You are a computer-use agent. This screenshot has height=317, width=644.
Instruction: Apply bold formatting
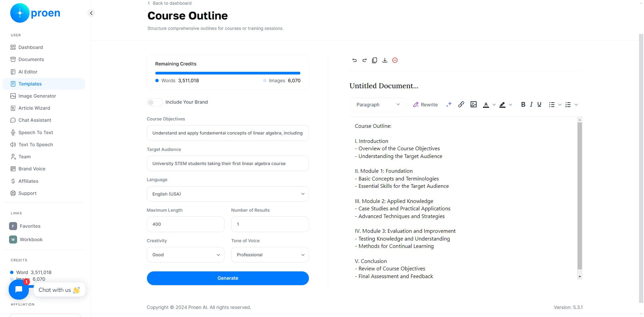coord(523,104)
